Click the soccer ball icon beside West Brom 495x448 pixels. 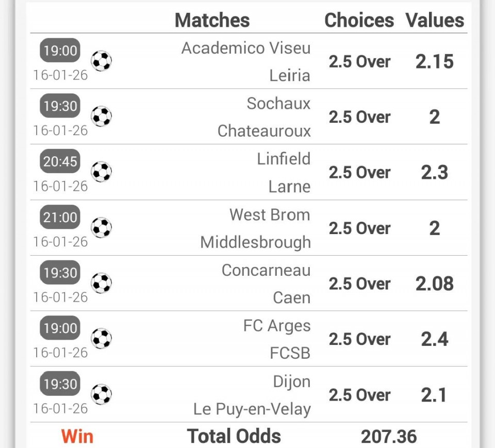pyautogui.click(x=102, y=227)
